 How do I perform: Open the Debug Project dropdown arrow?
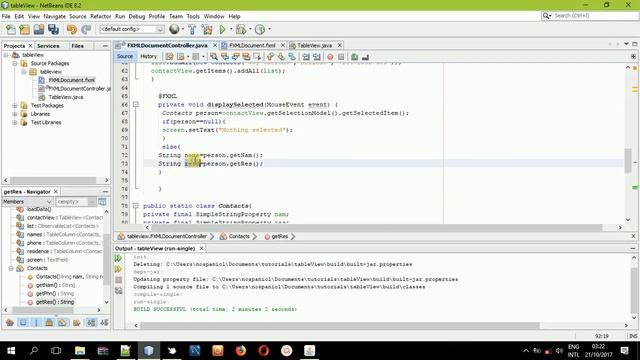click(x=250, y=29)
